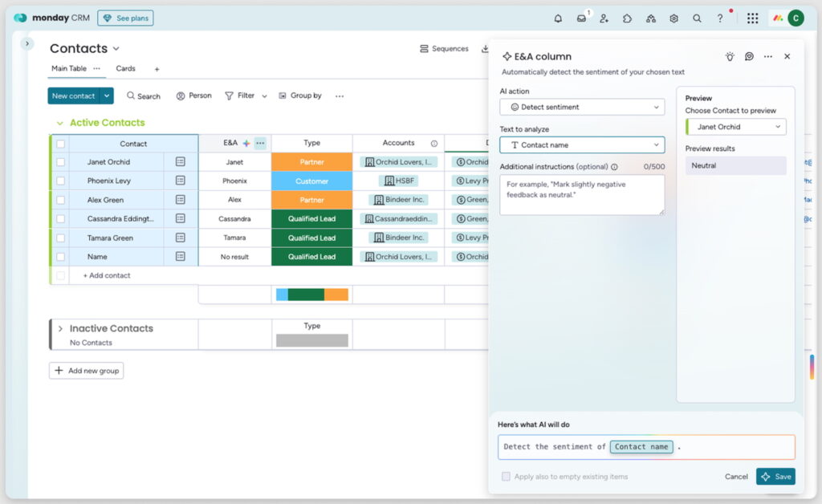Open Alex Green's conversation updates icon

pyautogui.click(x=181, y=200)
